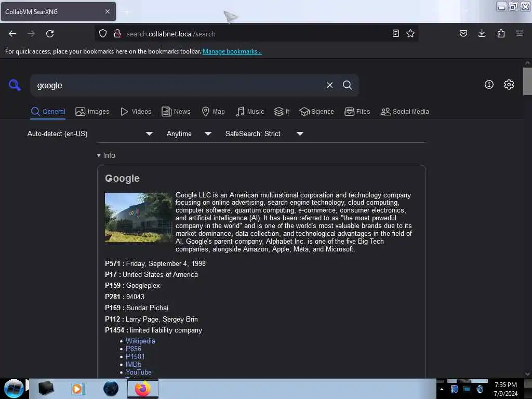Click the page vertical scrollbar thumb

tap(527, 82)
